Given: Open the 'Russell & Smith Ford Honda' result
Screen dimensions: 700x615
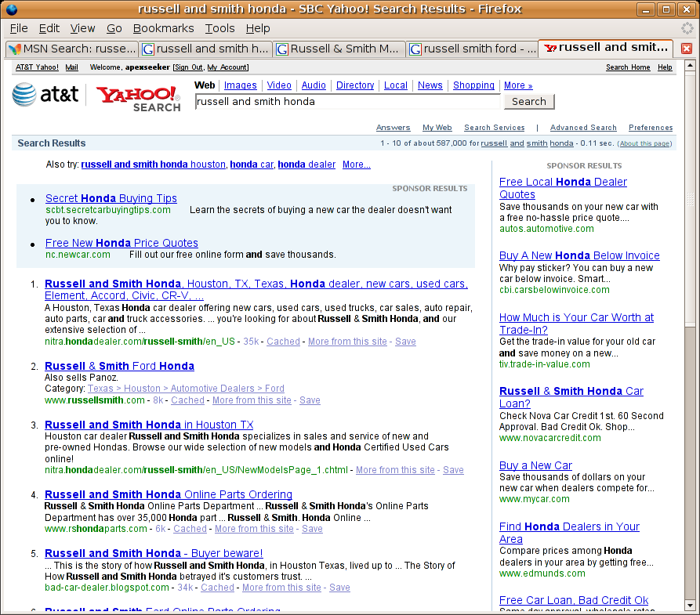Looking at the screenshot, I should 119,366.
